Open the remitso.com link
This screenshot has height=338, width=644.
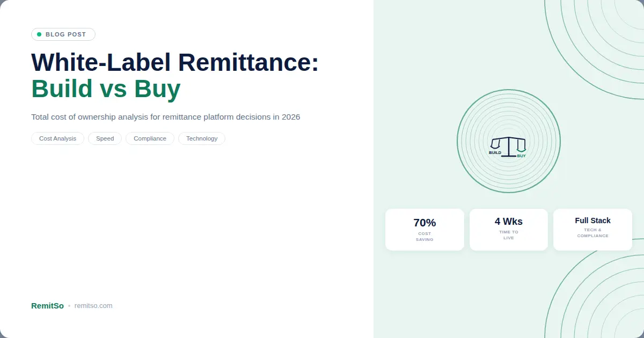tap(93, 306)
